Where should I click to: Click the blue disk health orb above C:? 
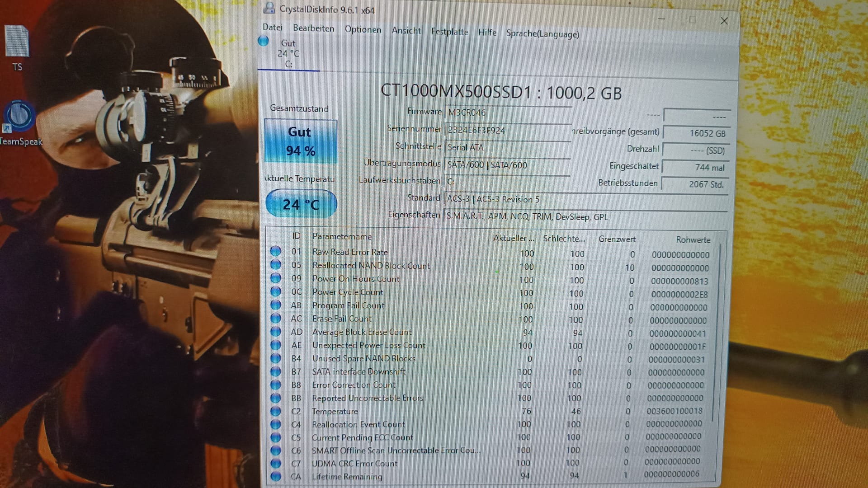pos(264,41)
